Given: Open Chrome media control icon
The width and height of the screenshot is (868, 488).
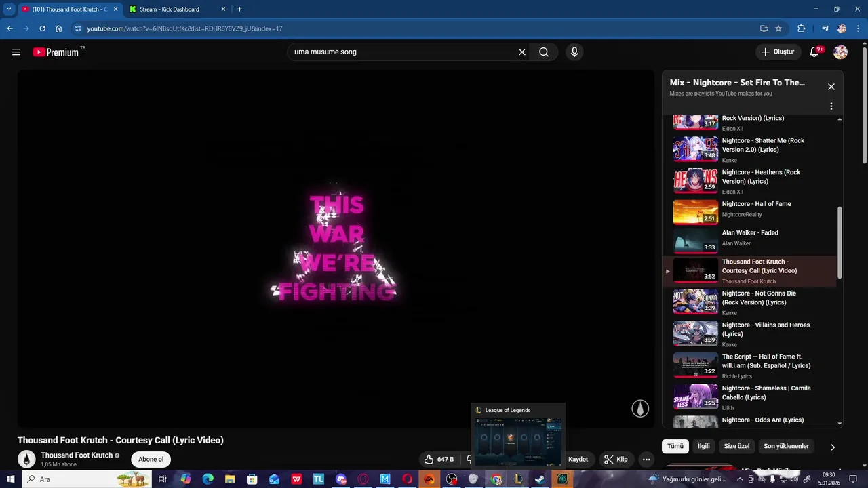Looking at the screenshot, I should [825, 28].
